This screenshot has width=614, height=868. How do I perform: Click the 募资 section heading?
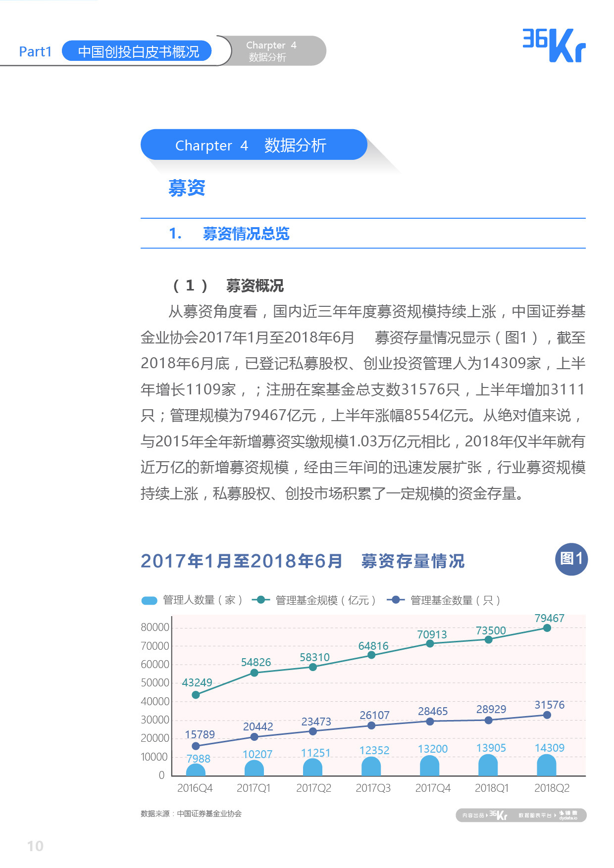[x=187, y=188]
